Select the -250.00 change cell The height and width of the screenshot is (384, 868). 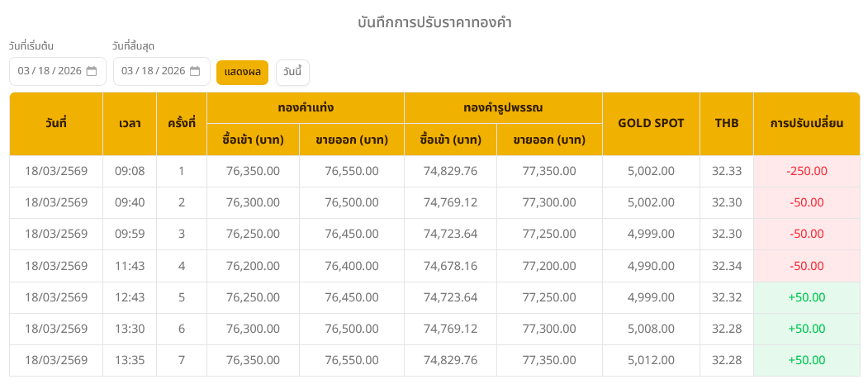point(806,171)
